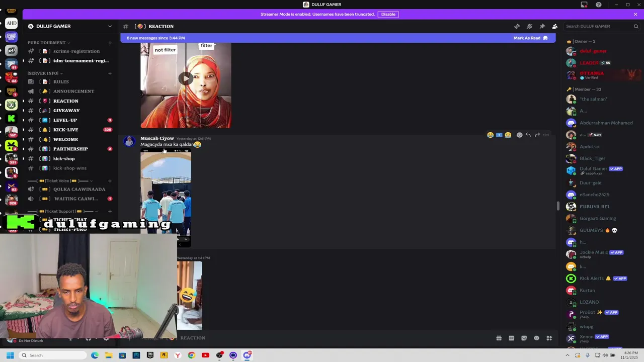Open DULUF GAMER server dropdown menu
Screen dimensions: 644x362
click(70, 26)
